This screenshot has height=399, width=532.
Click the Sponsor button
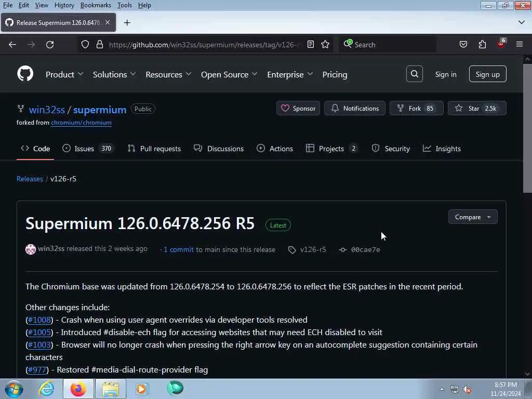(x=298, y=108)
